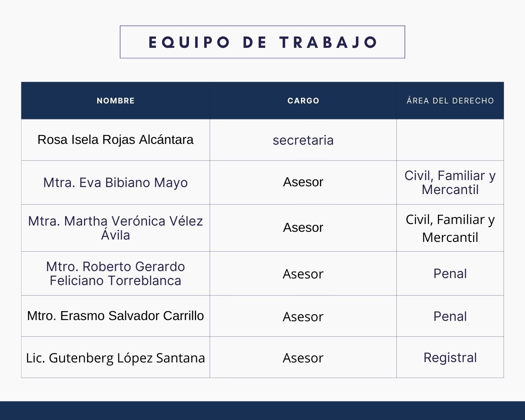This screenshot has height=420, width=525.
Task: Click the dark blue footer bar
Action: pos(262,411)
